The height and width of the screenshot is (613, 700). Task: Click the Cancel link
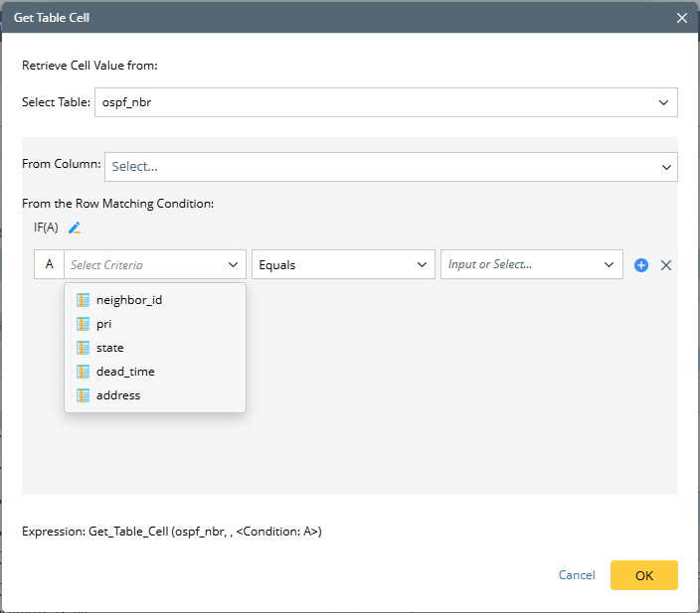pos(577,575)
